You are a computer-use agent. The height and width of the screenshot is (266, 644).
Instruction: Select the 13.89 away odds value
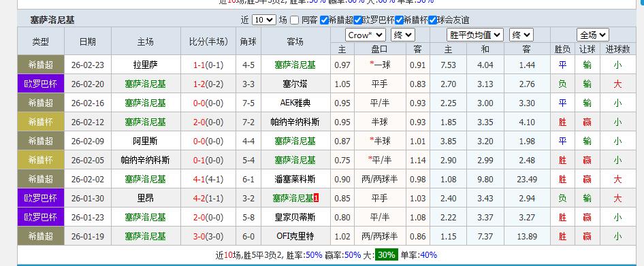tap(526, 237)
